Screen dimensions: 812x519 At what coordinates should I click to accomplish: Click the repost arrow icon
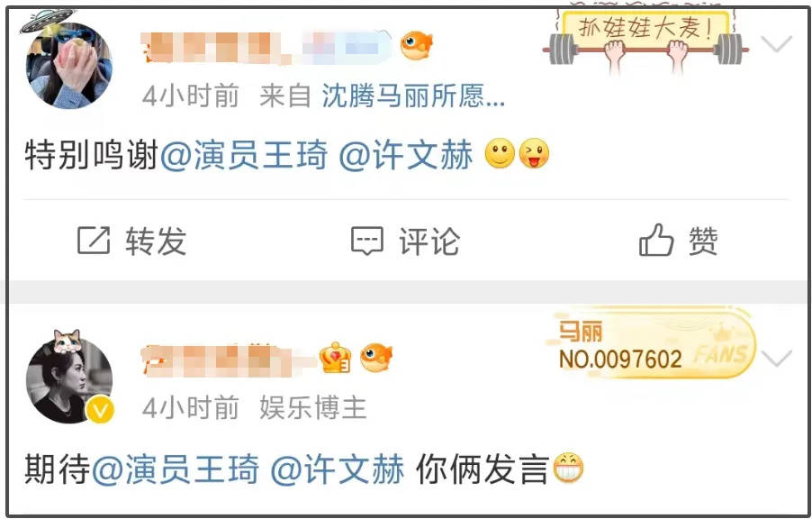[94, 241]
